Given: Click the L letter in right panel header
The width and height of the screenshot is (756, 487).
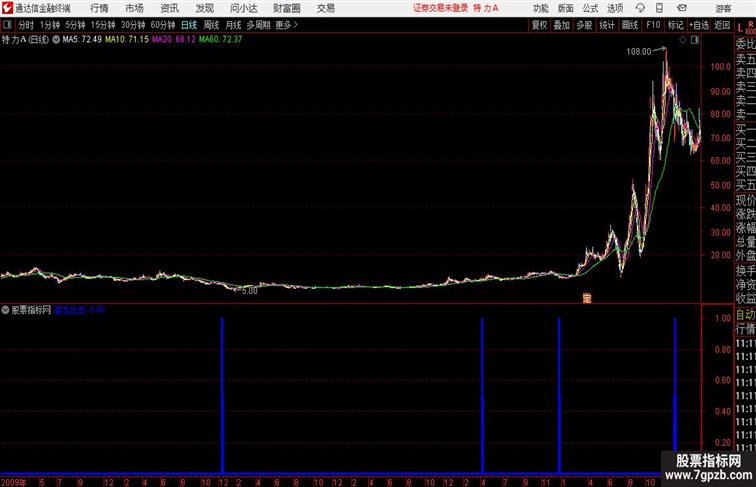Looking at the screenshot, I should (740, 28).
